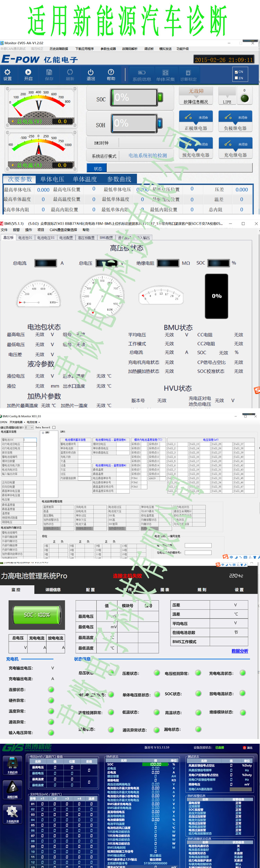Click the 连接状态 green indicator under 充电机

click(51, 690)
